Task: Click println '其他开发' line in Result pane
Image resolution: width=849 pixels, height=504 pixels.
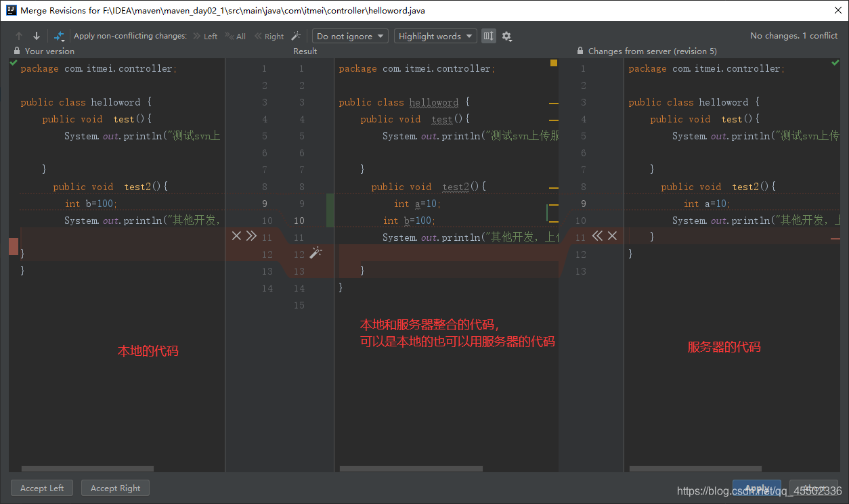Action: (471, 237)
